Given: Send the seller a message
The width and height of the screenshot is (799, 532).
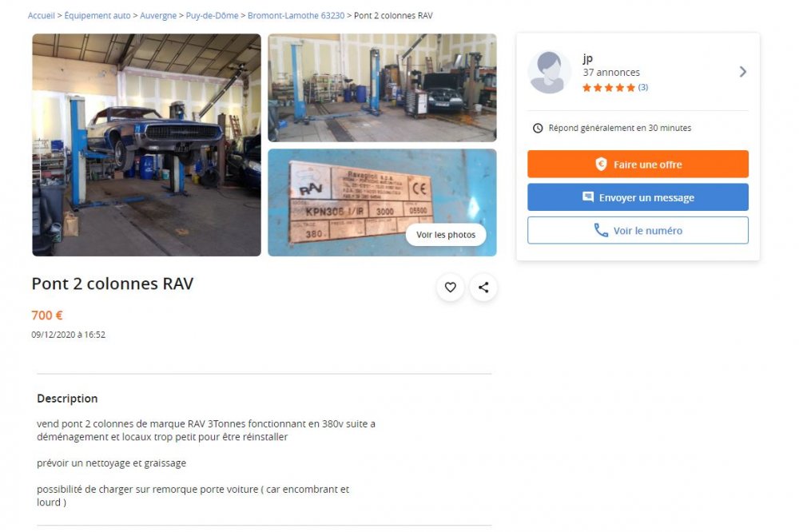Looking at the screenshot, I should [638, 197].
